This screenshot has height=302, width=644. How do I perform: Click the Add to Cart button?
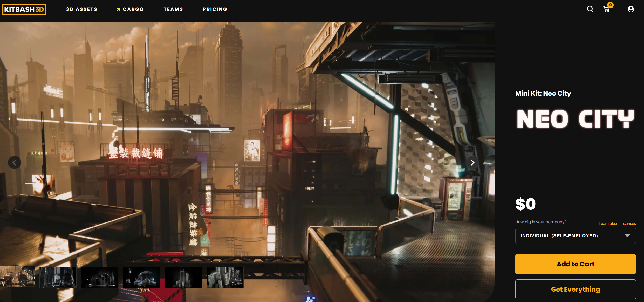[x=576, y=264]
